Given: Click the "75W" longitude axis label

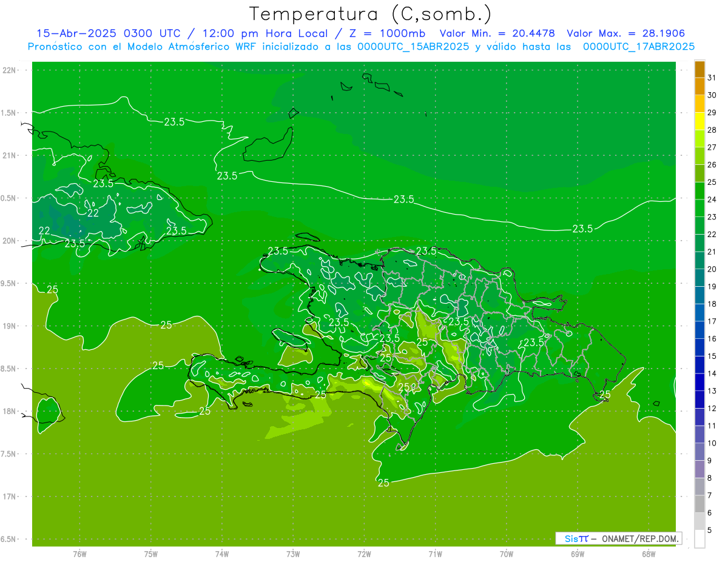Looking at the screenshot, I should pyautogui.click(x=151, y=554).
